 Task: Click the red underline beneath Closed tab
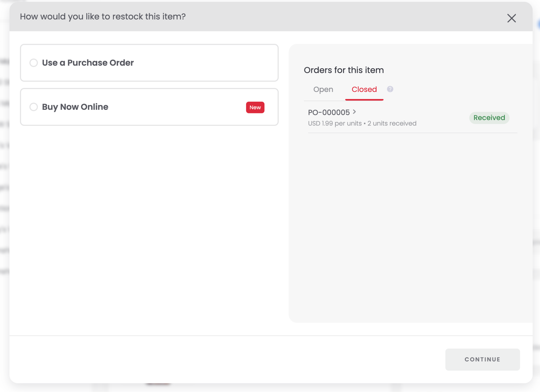pyautogui.click(x=364, y=100)
